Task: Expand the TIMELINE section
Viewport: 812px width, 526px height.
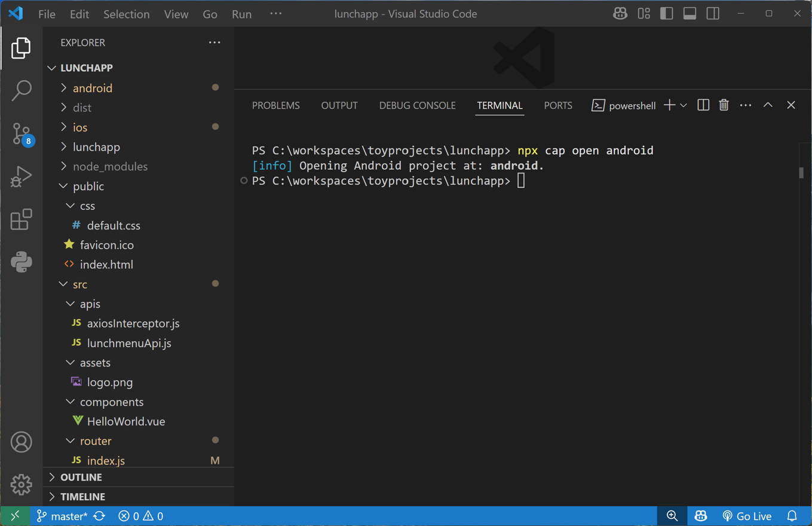Action: pos(139,497)
